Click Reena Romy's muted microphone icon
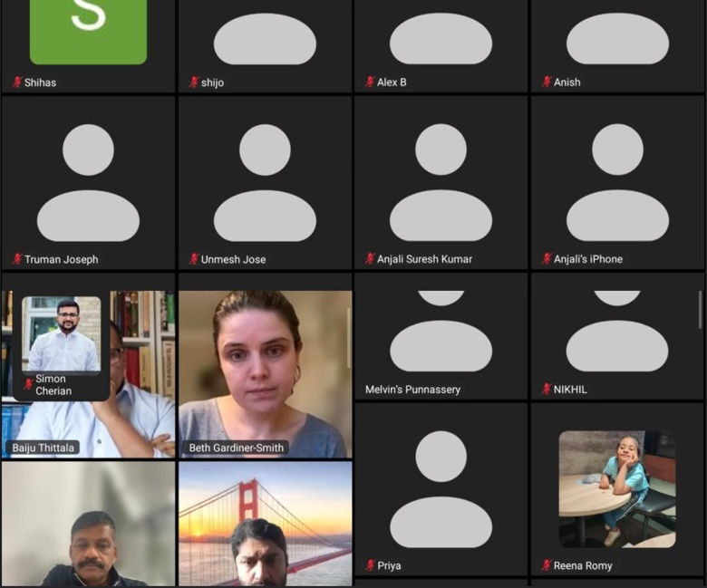The height and width of the screenshot is (588, 707). [547, 565]
